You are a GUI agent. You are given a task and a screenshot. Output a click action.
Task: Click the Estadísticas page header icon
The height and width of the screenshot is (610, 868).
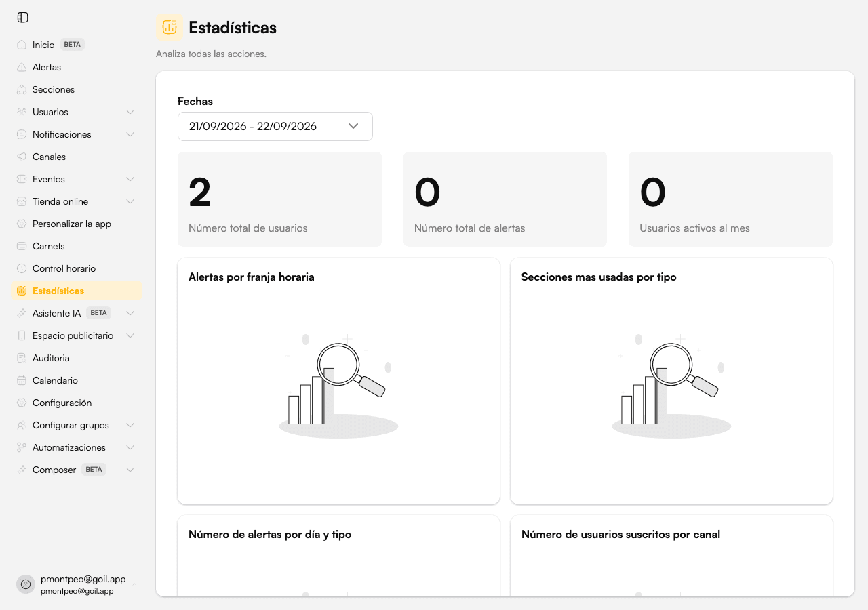coord(170,27)
